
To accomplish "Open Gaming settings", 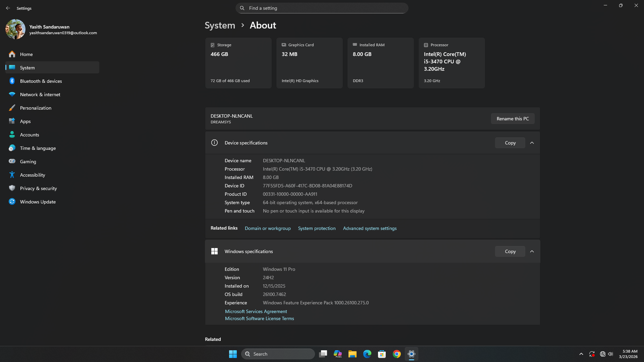I will point(28,162).
